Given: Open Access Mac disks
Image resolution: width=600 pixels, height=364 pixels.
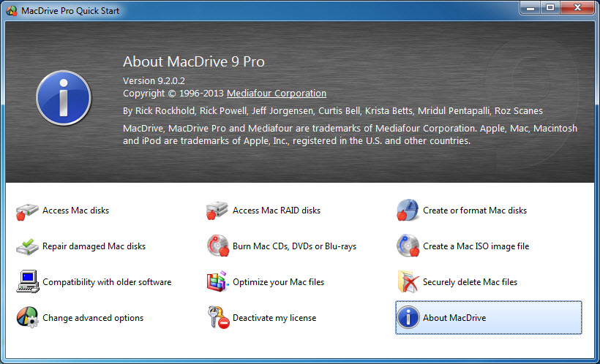Looking at the screenshot, I should pos(76,211).
